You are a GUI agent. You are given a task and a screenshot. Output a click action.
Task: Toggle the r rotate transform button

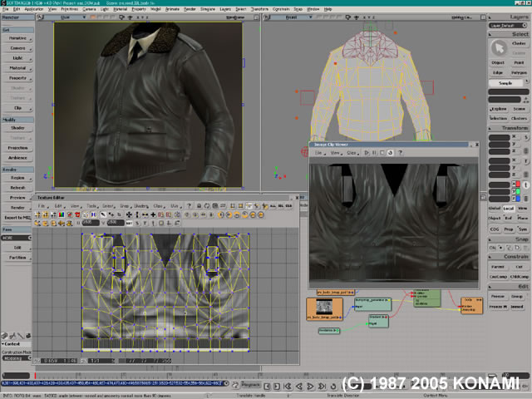click(526, 161)
